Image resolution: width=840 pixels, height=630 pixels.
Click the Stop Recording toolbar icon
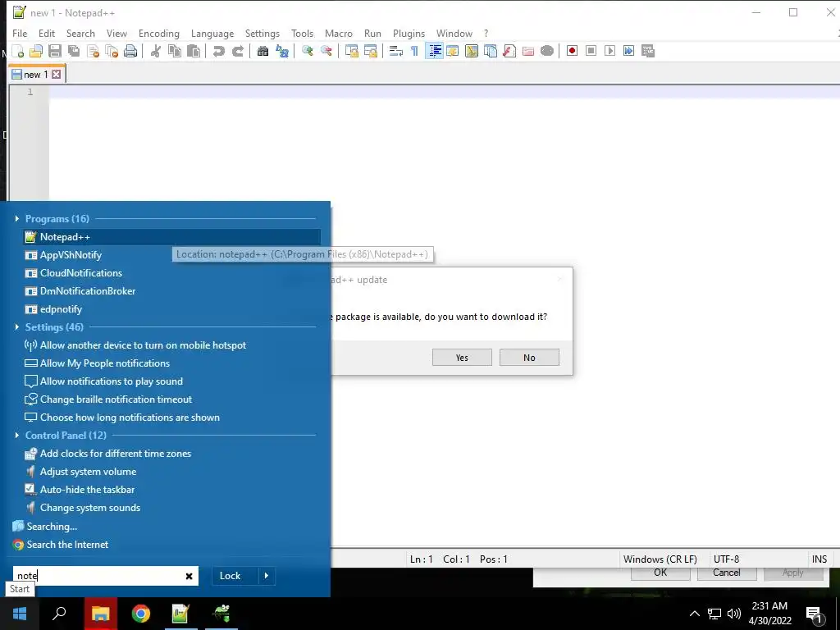(591, 51)
